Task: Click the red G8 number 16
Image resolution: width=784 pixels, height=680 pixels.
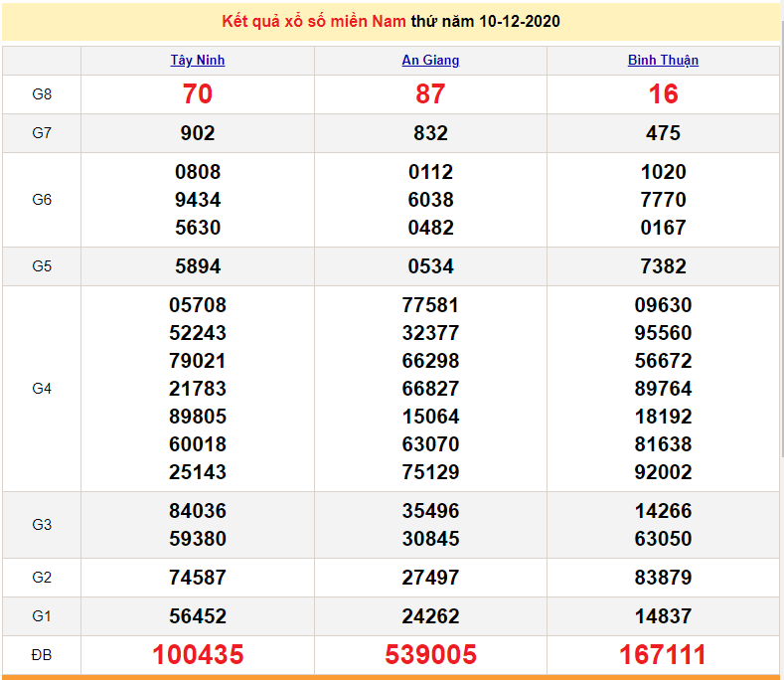Action: click(663, 94)
